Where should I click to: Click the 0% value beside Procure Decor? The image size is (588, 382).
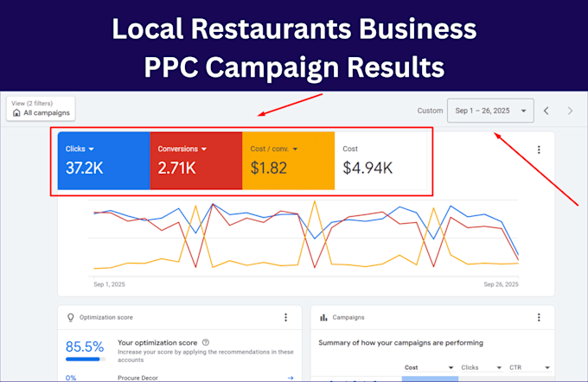click(x=71, y=378)
